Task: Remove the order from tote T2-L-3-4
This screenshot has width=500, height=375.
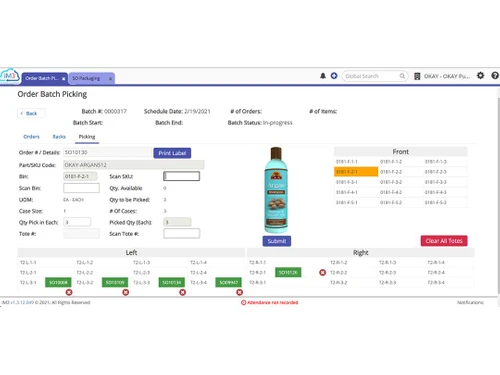Action: (x=239, y=292)
